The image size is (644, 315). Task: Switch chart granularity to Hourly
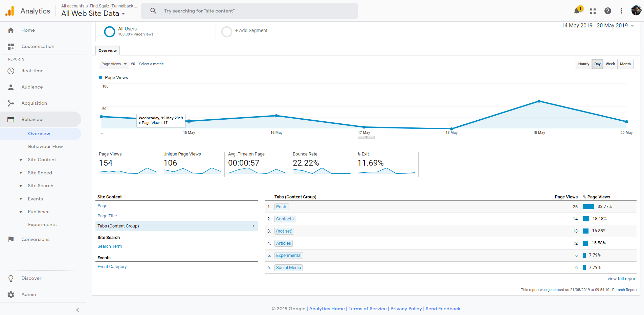click(x=583, y=64)
